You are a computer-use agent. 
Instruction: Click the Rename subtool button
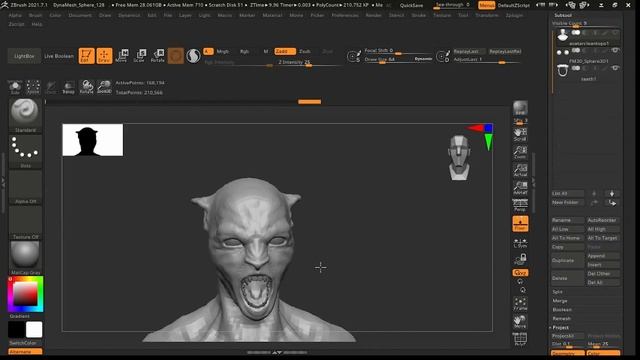tap(568, 220)
